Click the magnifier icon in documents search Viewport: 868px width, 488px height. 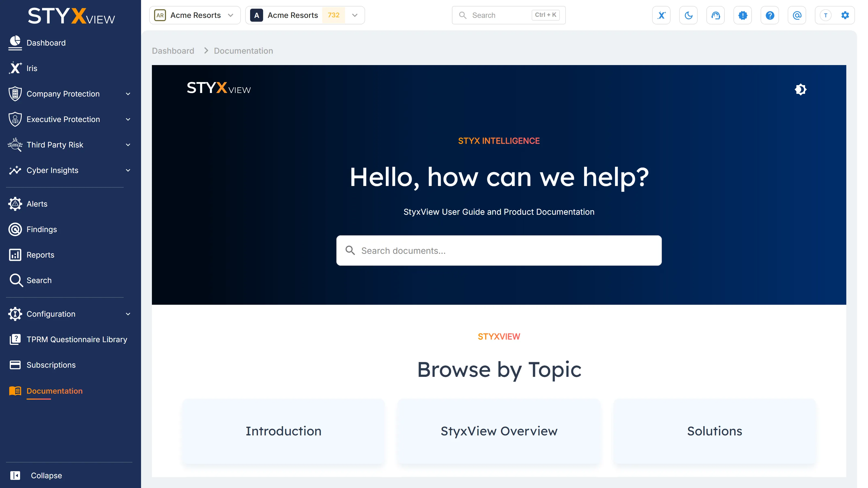(350, 250)
